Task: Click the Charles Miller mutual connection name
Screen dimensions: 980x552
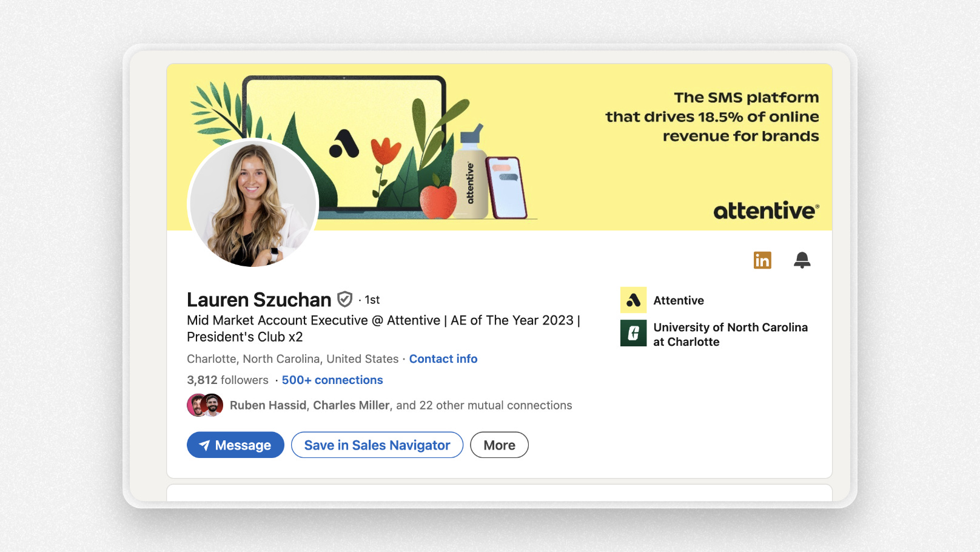Action: (x=351, y=405)
